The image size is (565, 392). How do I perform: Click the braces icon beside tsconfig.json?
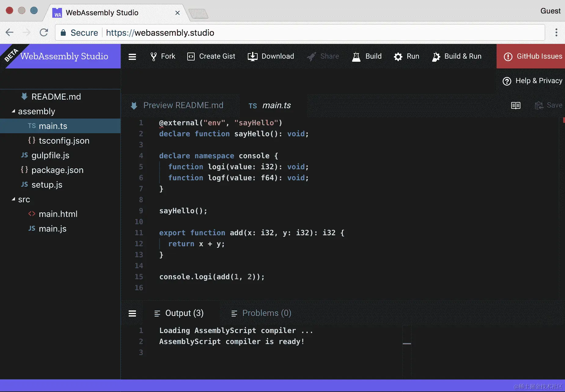[32, 140]
